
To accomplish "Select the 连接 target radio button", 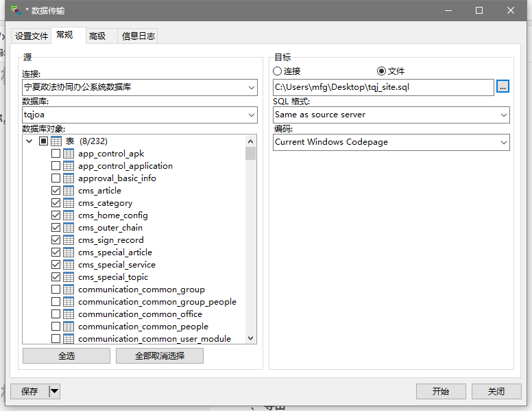I will pos(277,71).
